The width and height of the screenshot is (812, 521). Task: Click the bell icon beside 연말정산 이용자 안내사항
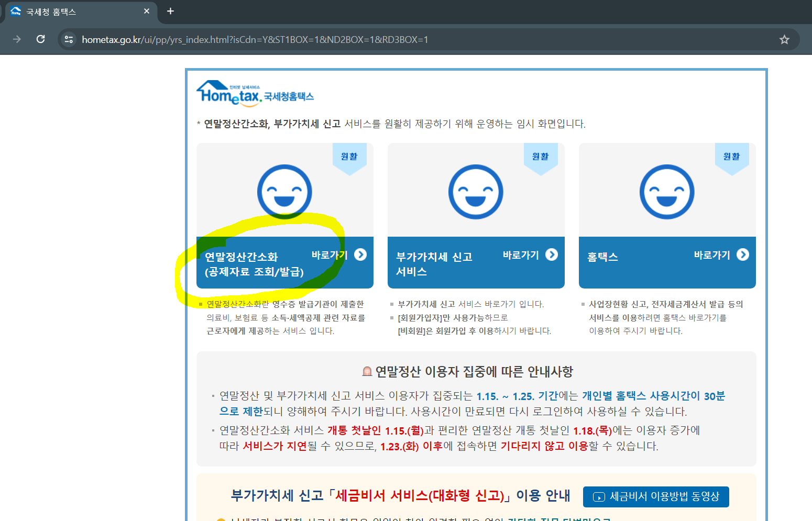click(367, 372)
